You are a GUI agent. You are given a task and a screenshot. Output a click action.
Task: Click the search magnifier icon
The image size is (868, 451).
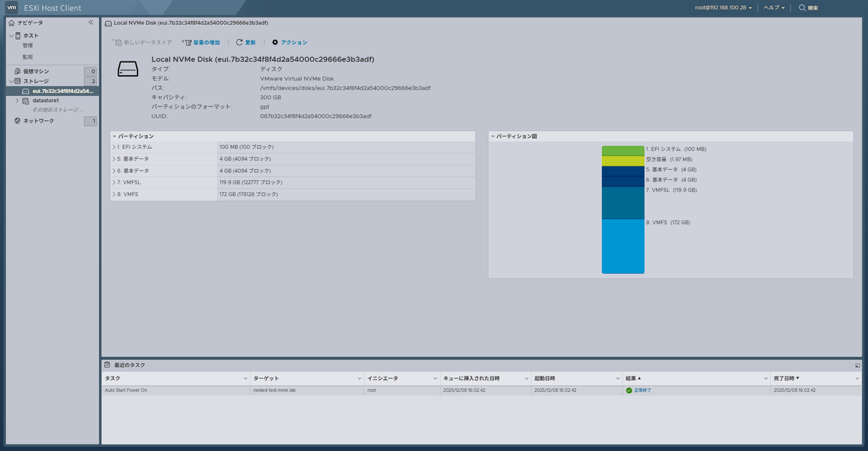click(802, 7)
